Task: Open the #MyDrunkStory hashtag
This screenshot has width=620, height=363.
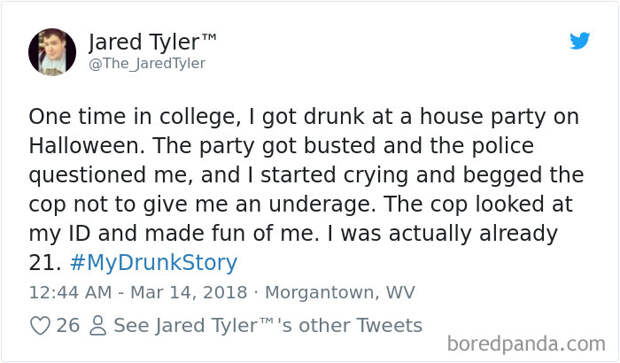Action: (x=153, y=263)
